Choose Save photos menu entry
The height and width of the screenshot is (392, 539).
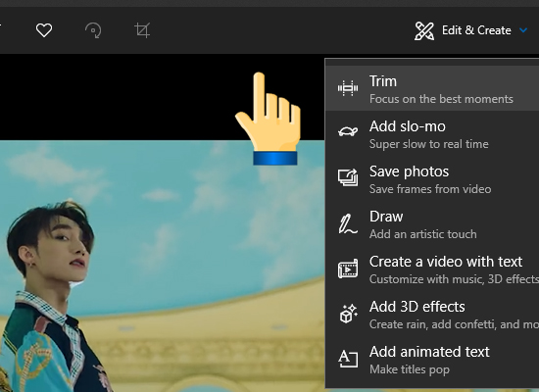432,178
